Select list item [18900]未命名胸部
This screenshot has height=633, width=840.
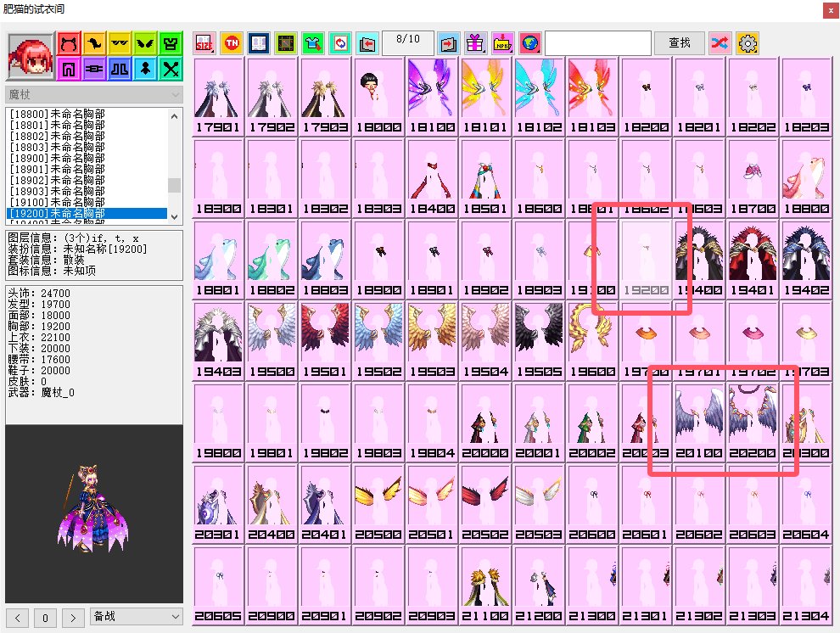coord(59,159)
